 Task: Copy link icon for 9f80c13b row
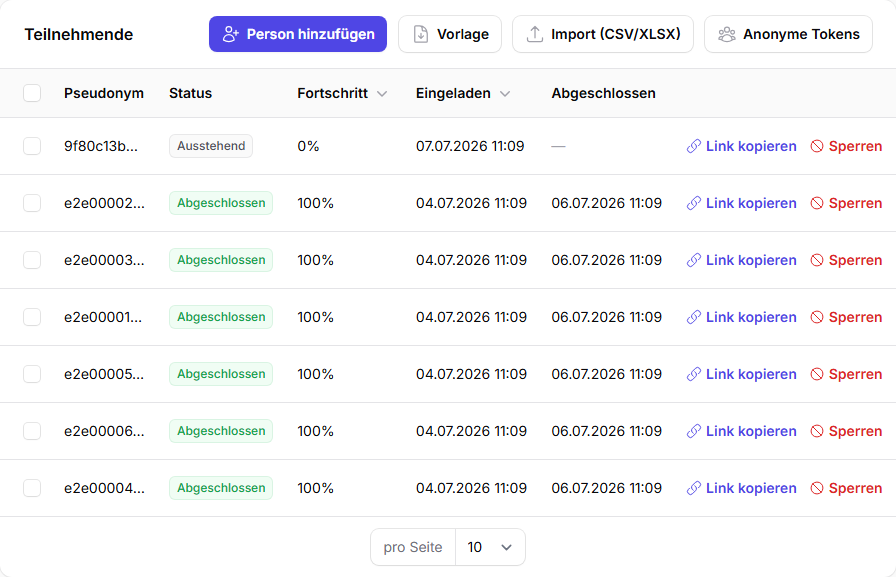pos(694,146)
